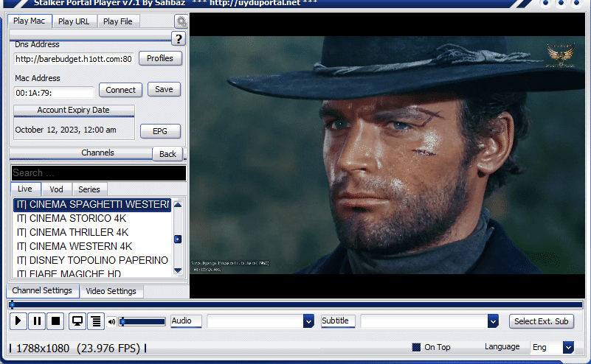Click channel list scroll up arrow
Image resolution: width=591 pixels, height=364 pixels.
[x=178, y=205]
